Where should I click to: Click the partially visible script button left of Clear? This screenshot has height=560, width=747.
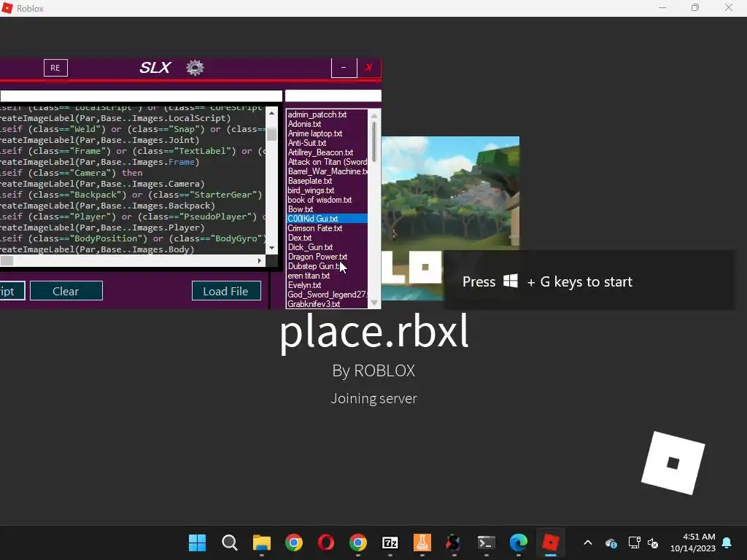(x=12, y=291)
